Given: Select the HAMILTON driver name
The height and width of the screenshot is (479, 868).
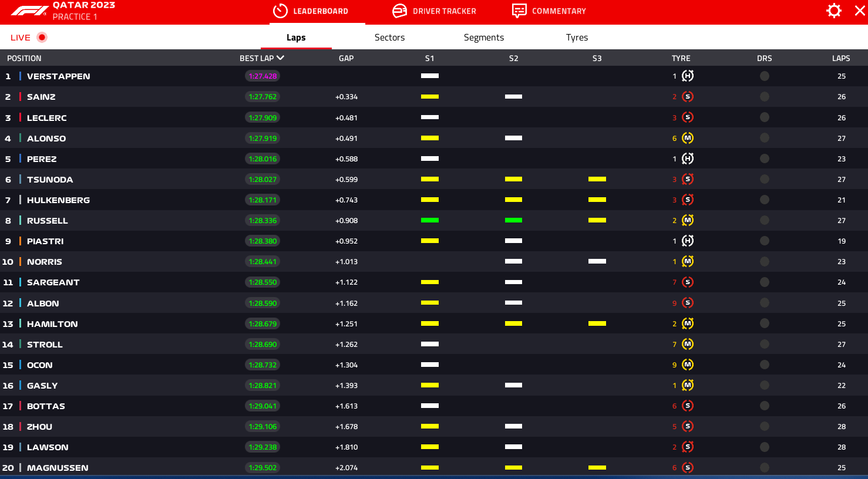Looking at the screenshot, I should coord(52,324).
